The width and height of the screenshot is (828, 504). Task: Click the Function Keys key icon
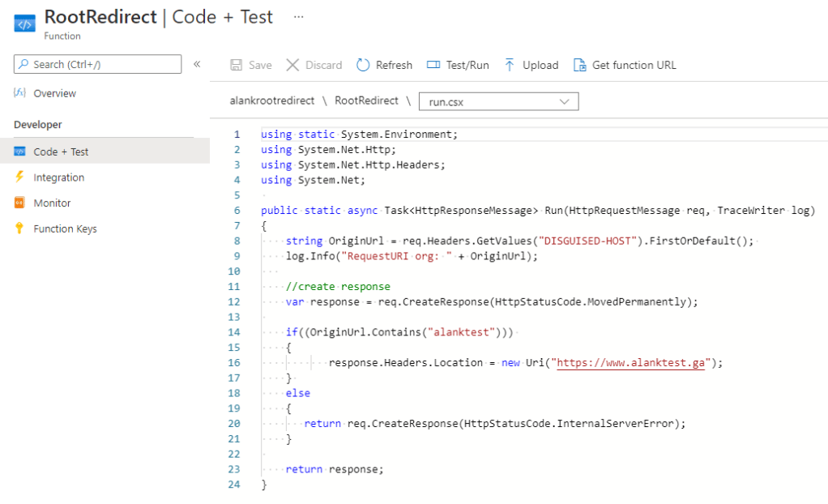tap(20, 229)
